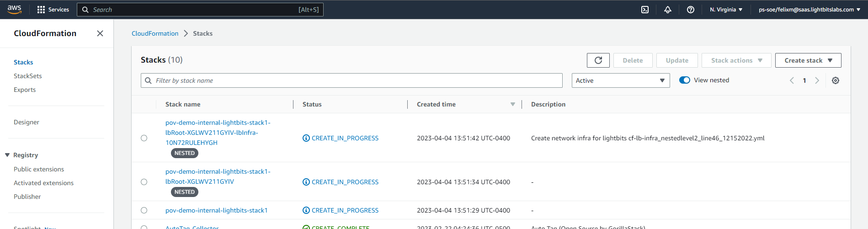Image resolution: width=868 pixels, height=229 pixels.
Task: Open StackSets in the side navigation
Action: (x=28, y=76)
